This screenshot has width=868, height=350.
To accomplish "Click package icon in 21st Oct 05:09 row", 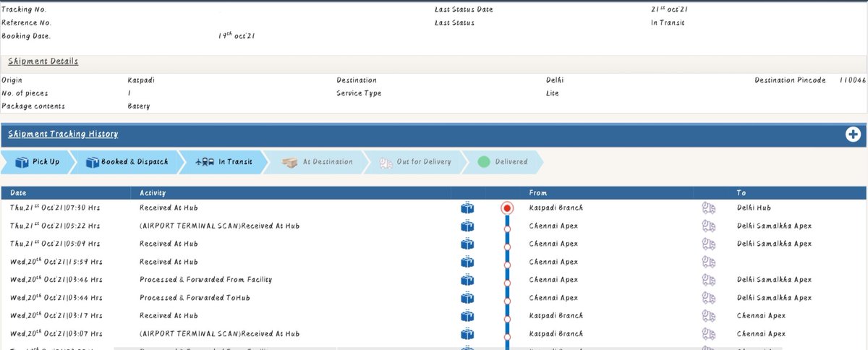I will (x=467, y=244).
